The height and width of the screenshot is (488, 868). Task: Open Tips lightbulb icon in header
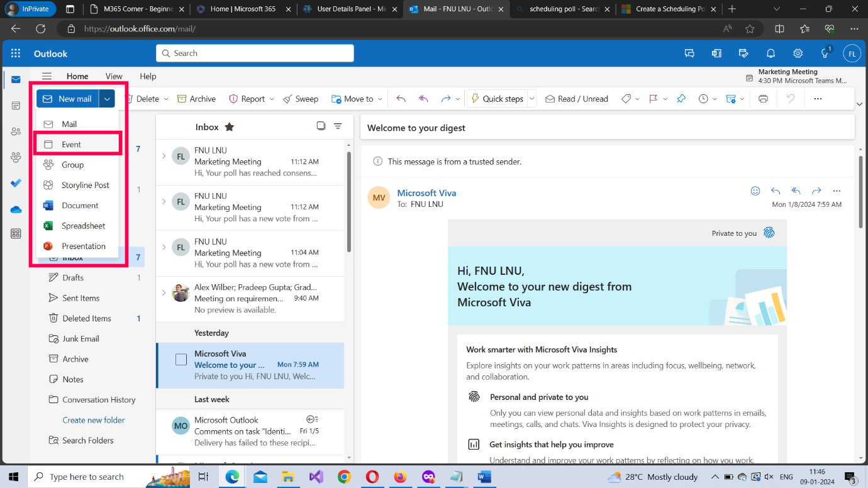coord(826,53)
